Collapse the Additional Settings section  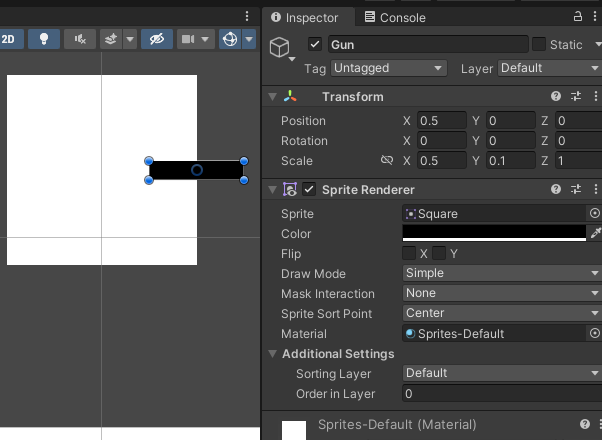274,353
